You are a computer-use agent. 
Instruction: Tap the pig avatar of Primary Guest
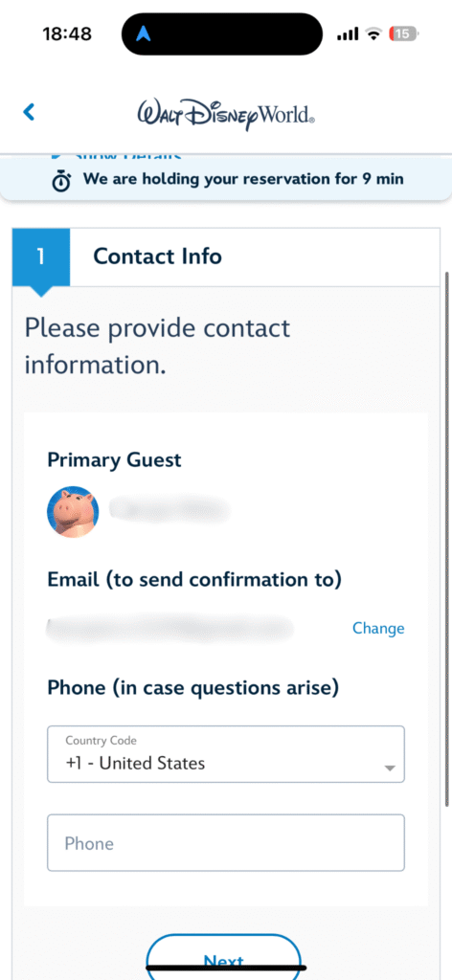click(73, 512)
